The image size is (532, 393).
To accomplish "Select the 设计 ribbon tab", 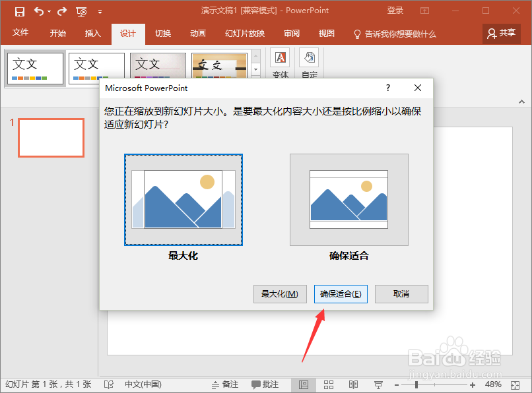I will tap(128, 34).
